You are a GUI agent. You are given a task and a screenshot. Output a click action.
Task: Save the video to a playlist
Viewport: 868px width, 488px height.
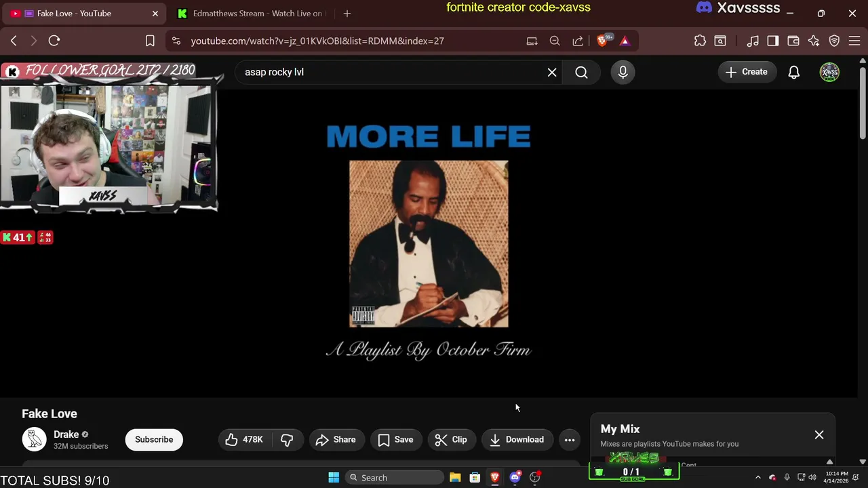(x=396, y=439)
